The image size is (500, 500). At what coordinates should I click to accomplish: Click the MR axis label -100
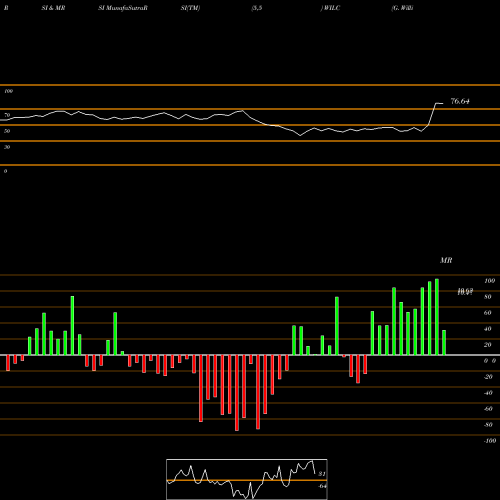(x=490, y=441)
